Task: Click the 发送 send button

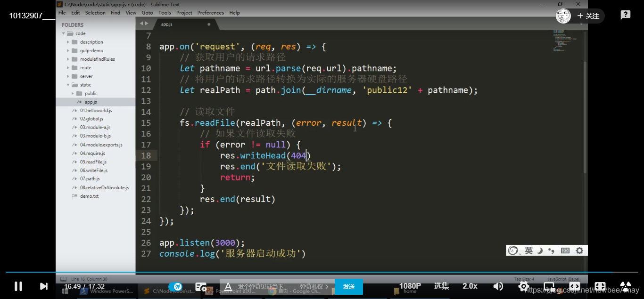Action: [349, 286]
